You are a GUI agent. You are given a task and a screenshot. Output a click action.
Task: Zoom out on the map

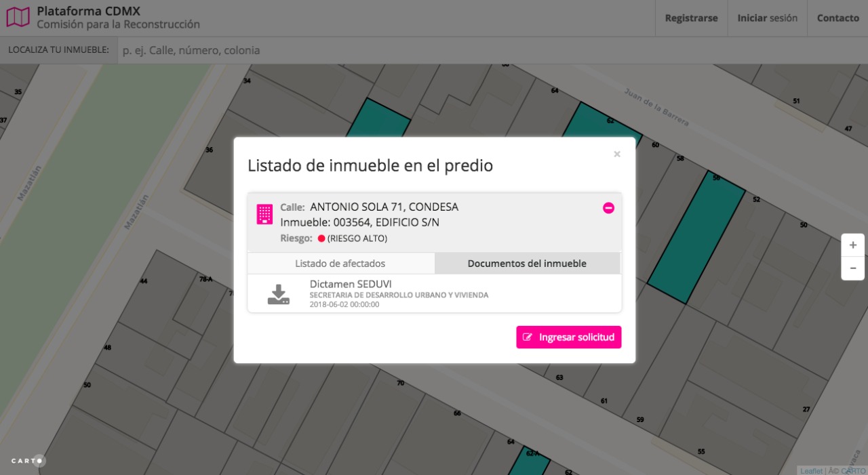[852, 268]
